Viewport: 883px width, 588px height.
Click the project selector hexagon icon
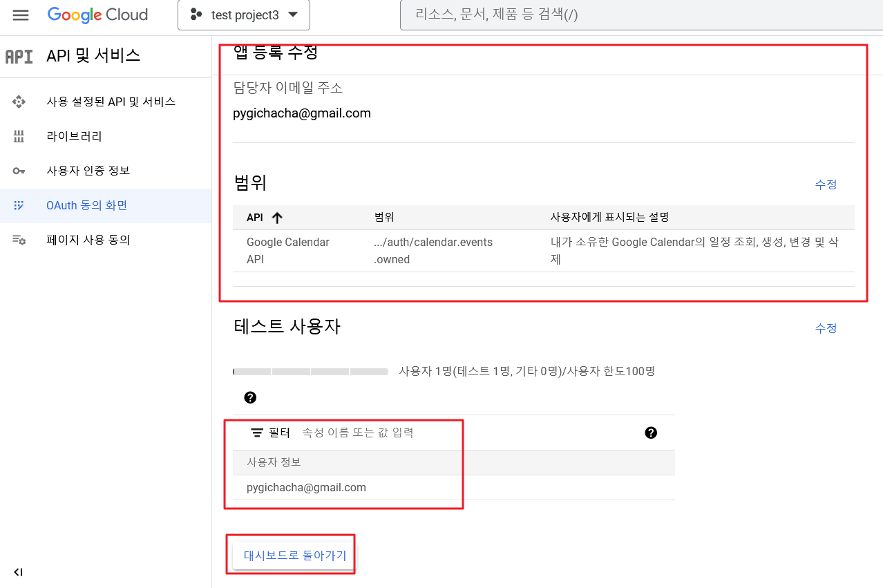click(x=196, y=15)
